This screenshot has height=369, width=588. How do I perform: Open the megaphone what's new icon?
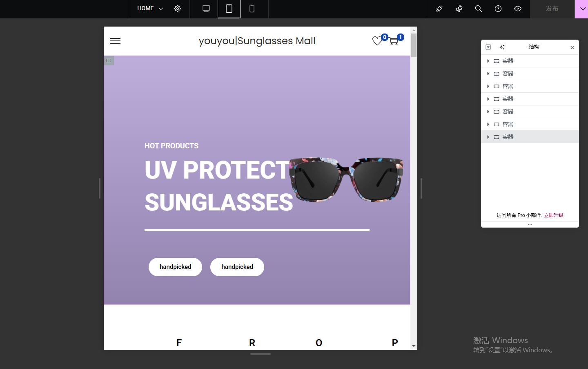coord(459,9)
